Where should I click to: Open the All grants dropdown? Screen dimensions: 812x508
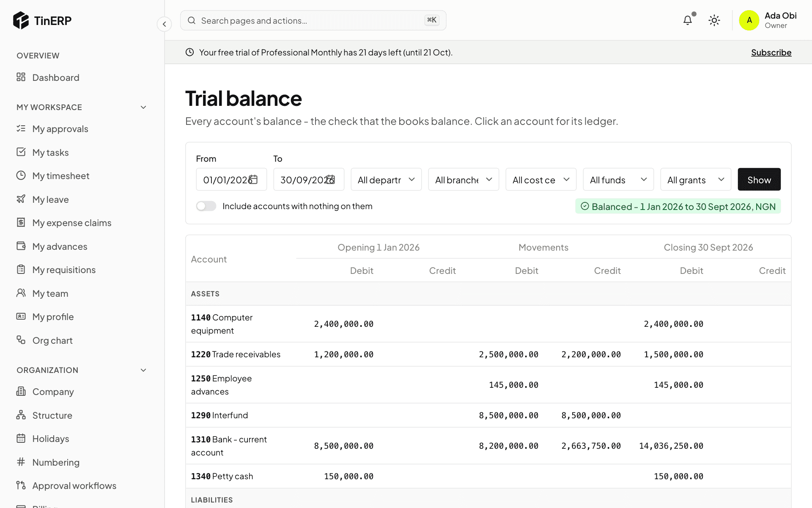696,179
